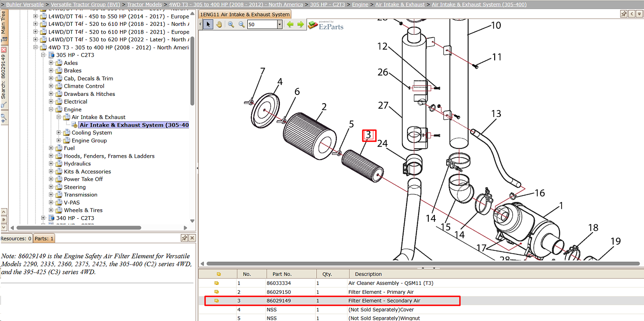Image resolution: width=644 pixels, height=321 pixels.
Task: Expand the Wheels & Tires node
Action: point(51,210)
